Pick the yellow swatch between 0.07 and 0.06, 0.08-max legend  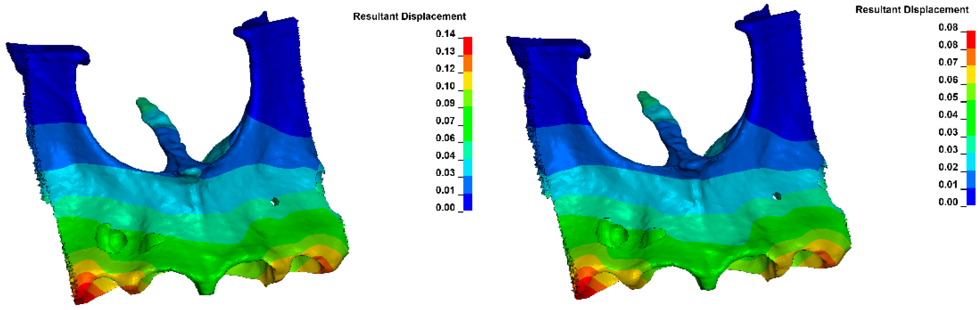click(x=971, y=75)
